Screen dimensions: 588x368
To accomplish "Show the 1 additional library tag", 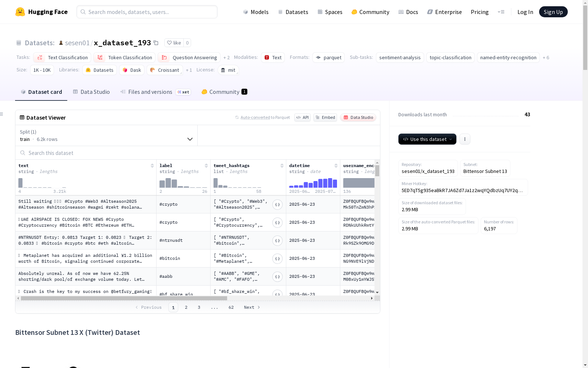I will (189, 70).
